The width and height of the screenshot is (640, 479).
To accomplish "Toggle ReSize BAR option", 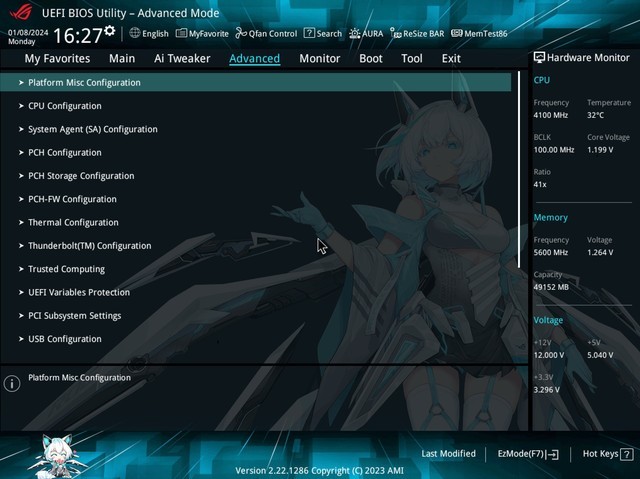I will pyautogui.click(x=417, y=33).
